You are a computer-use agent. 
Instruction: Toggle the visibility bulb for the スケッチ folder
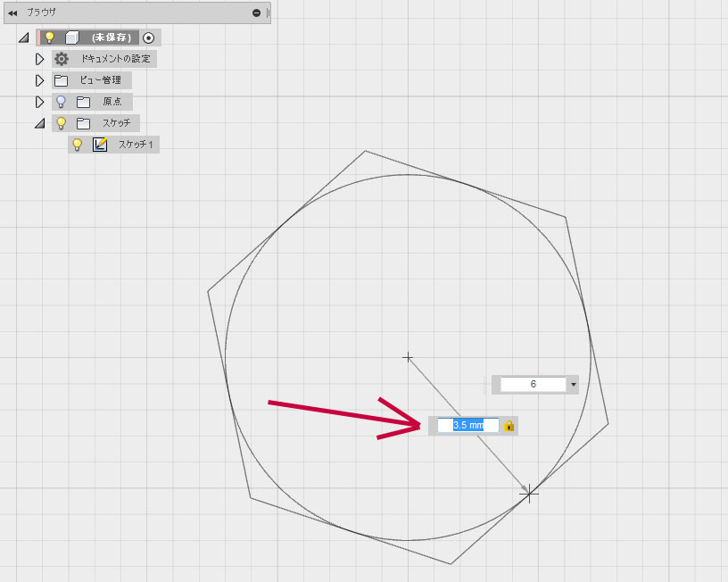61,123
